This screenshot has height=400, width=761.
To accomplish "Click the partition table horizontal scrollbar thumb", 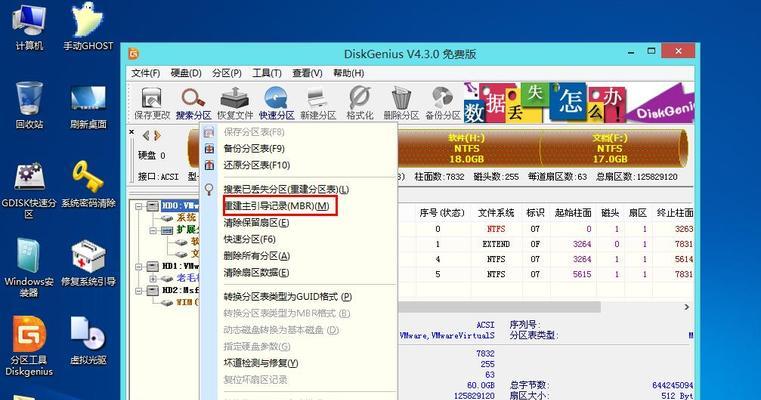I will (x=499, y=307).
